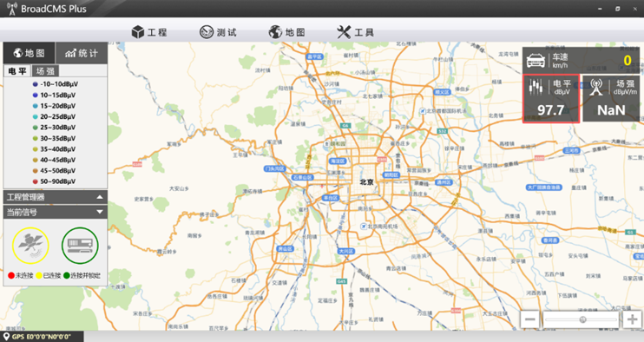Click the 测试 gauge icon
644x342 pixels.
coord(207,32)
